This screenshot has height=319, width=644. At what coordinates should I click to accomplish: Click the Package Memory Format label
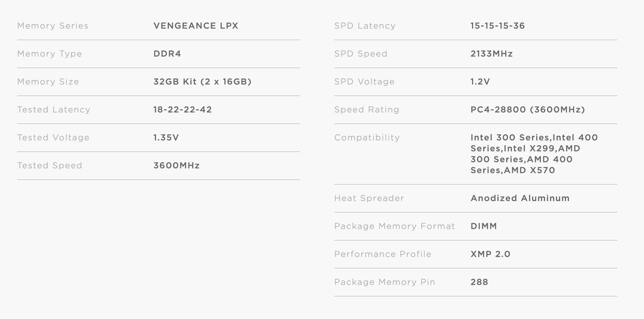click(394, 226)
